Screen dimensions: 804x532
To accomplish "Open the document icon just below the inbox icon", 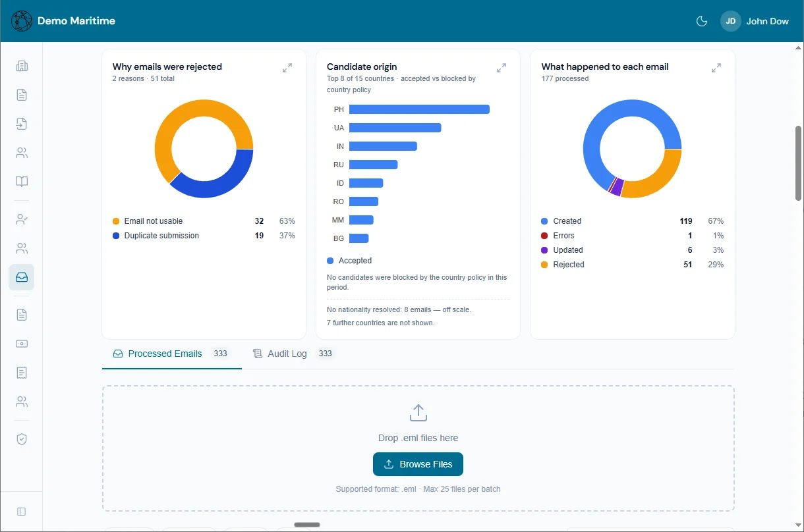I will pyautogui.click(x=22, y=315).
